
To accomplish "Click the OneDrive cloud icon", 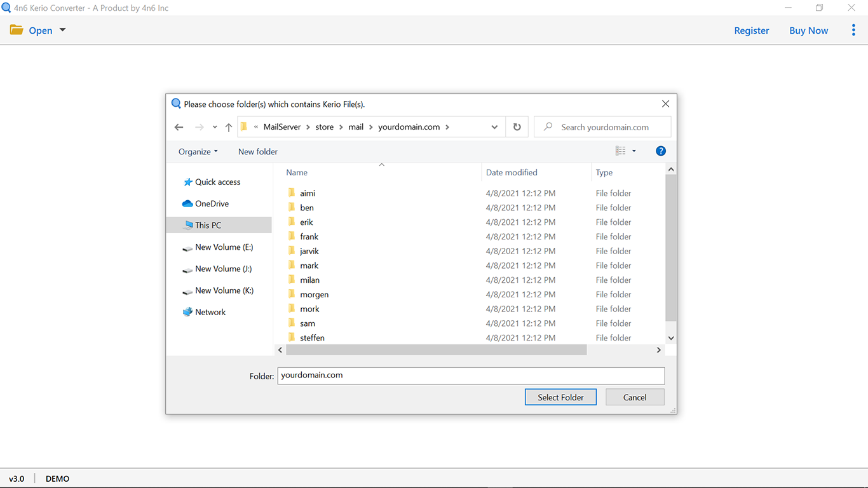I will pos(187,203).
